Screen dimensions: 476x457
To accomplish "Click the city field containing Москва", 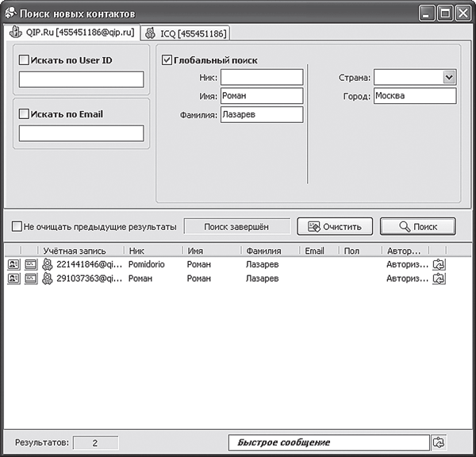I will tap(415, 96).
